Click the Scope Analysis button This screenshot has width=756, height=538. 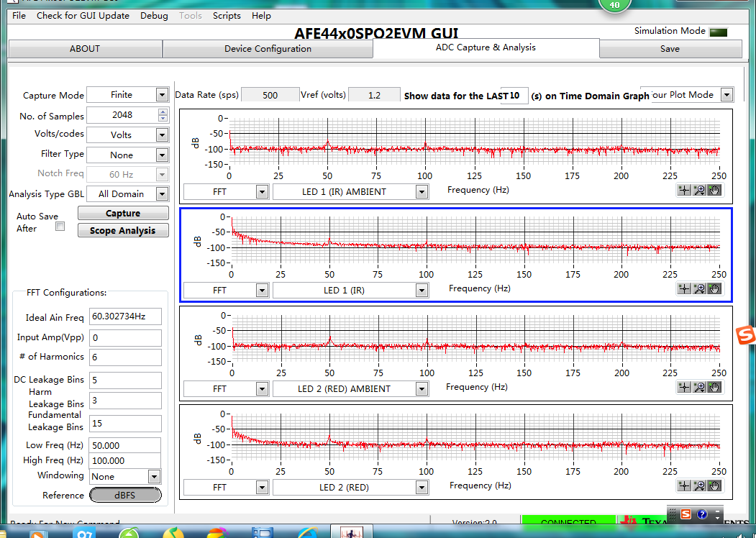pos(123,230)
